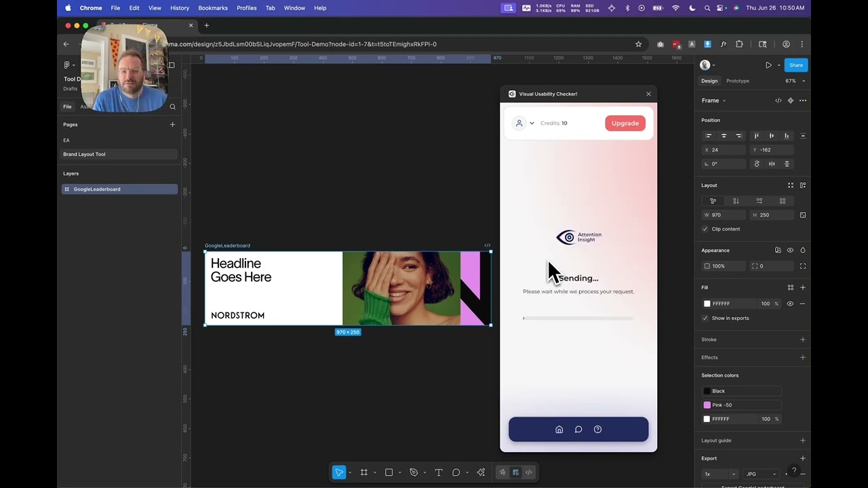Open the zoom 67% dropdown
The width and height of the screenshot is (868, 488).
tap(795, 81)
